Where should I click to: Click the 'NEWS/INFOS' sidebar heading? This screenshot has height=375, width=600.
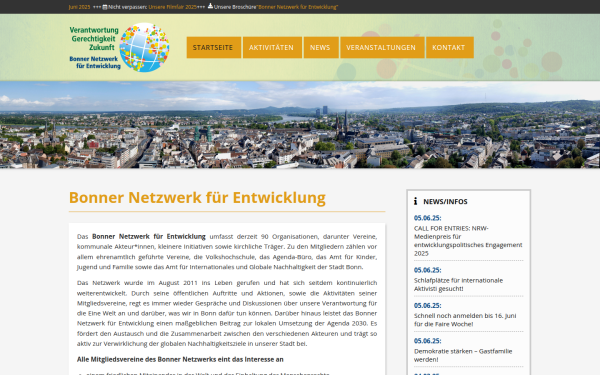coord(445,202)
